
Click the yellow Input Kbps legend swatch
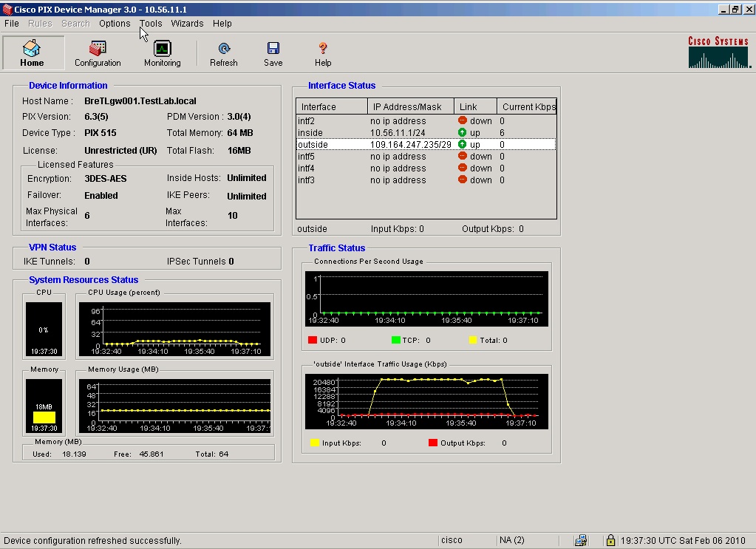[x=314, y=443]
